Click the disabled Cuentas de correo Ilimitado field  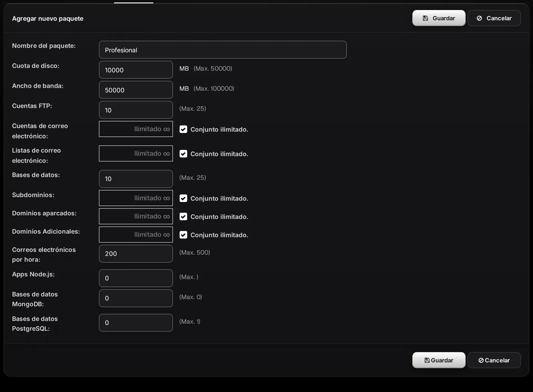[136, 129]
